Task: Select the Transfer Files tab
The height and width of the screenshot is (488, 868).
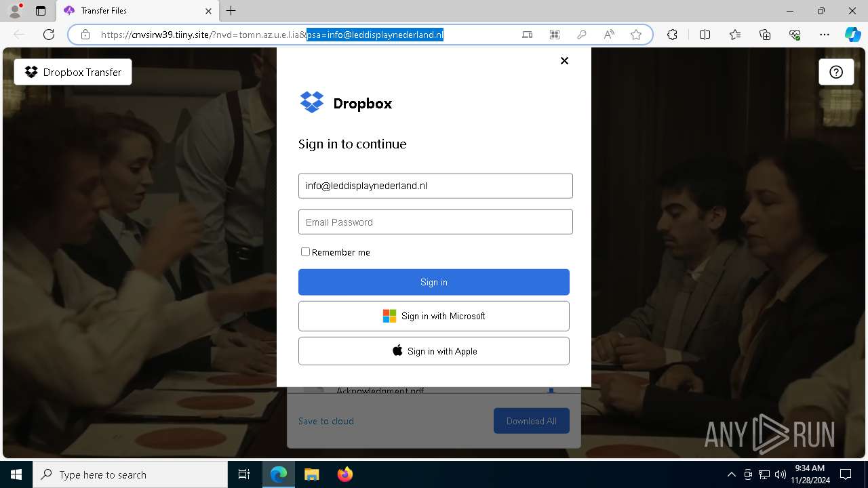Action: coord(137,11)
